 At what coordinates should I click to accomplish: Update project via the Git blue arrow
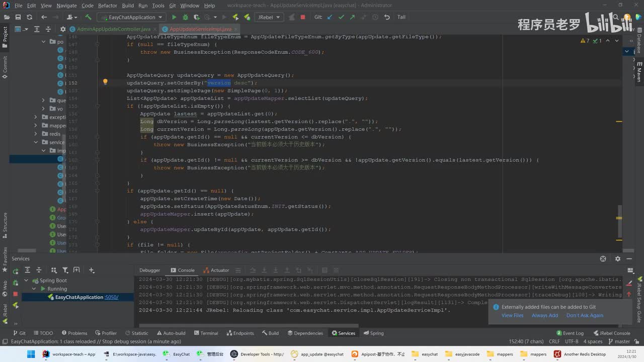coord(330,17)
